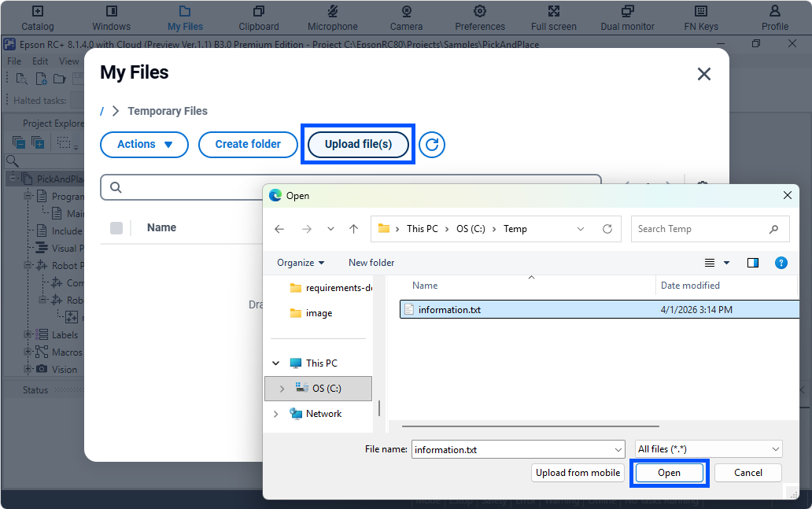The height and width of the screenshot is (509, 812).
Task: Open the Organize menu
Action: [x=301, y=263]
